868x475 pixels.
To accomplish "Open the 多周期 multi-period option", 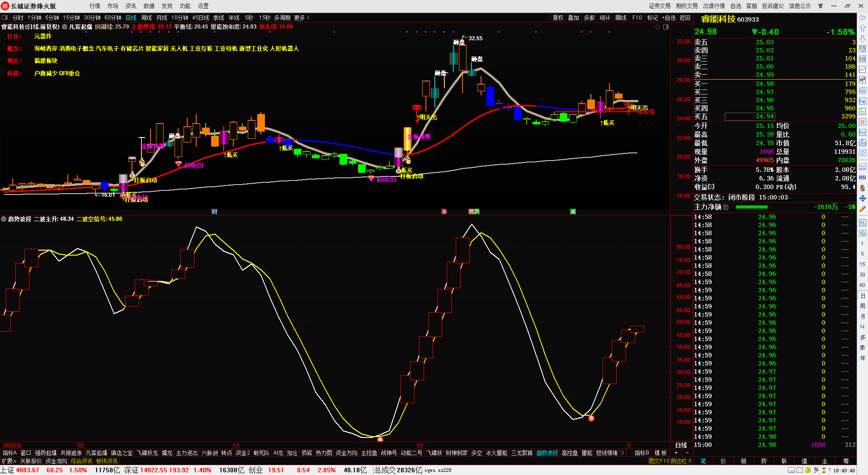I will [282, 18].
